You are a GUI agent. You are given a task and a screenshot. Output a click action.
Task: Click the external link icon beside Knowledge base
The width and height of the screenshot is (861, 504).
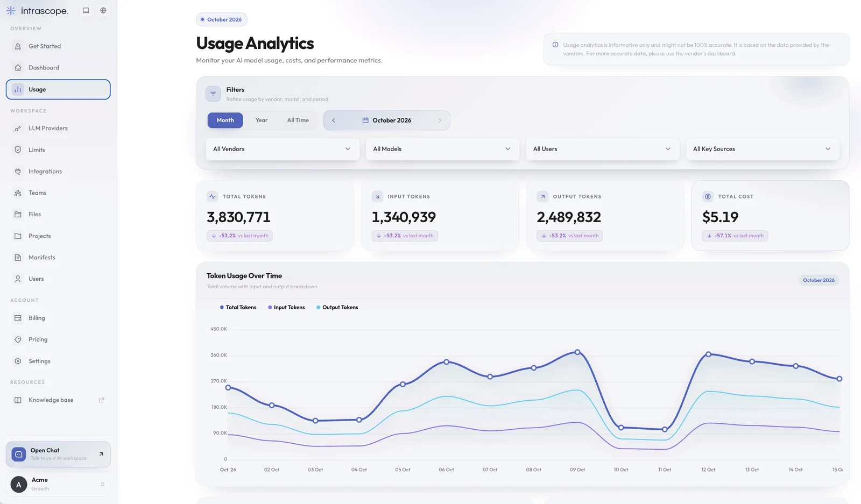coord(101,400)
